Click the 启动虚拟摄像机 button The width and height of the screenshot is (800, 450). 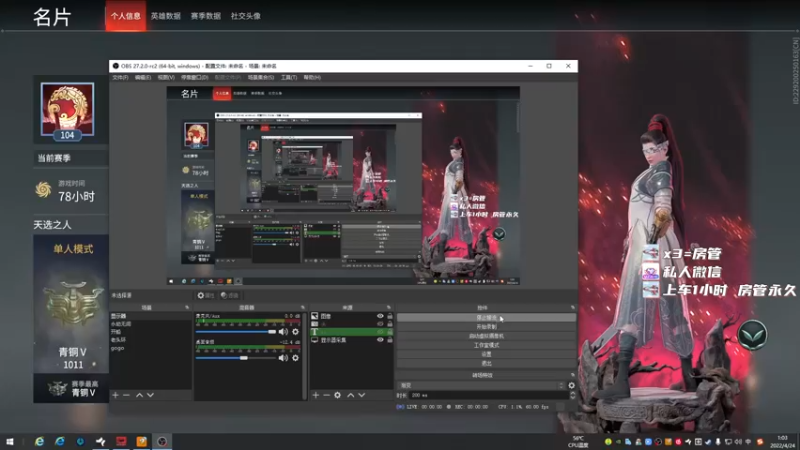point(486,336)
